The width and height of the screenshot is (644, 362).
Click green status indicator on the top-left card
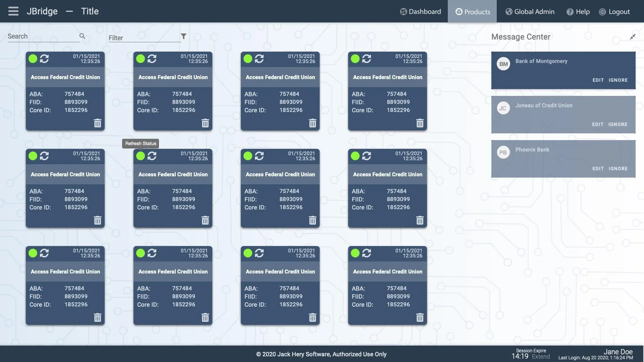pos(33,59)
